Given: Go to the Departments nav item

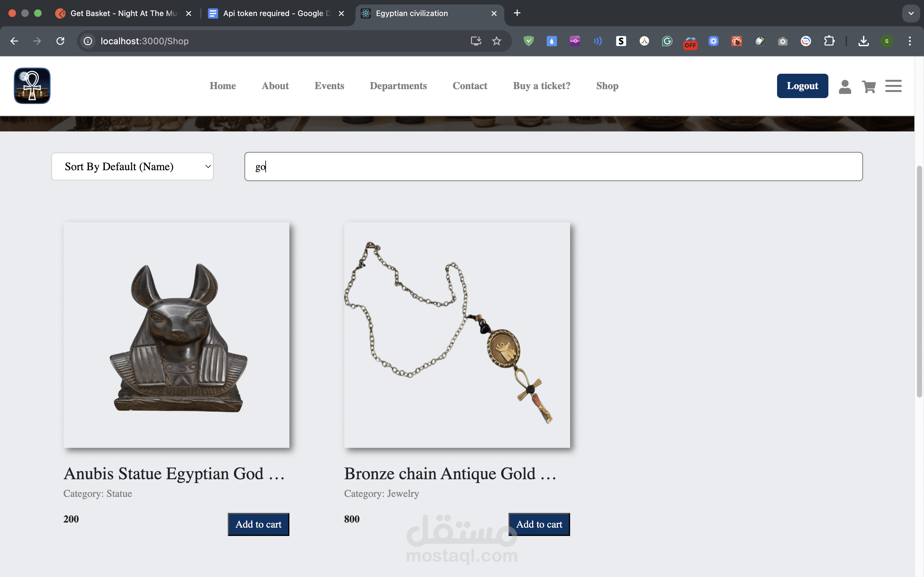Looking at the screenshot, I should (398, 86).
